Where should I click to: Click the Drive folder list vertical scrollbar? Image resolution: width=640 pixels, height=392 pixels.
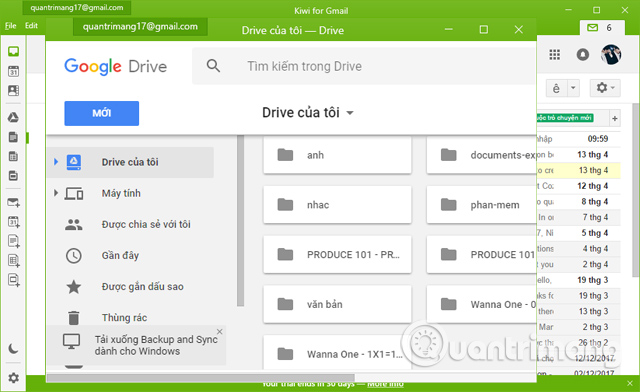click(x=240, y=220)
